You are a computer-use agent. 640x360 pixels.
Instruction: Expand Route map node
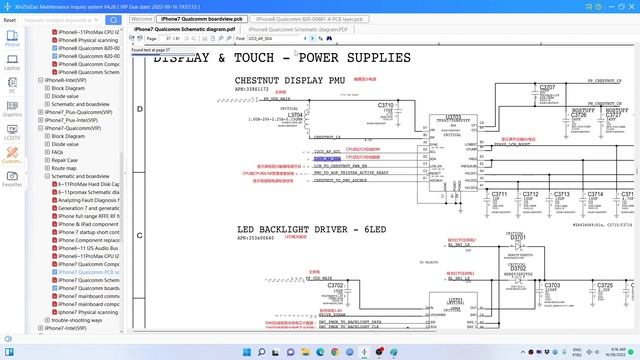pyautogui.click(x=47, y=168)
